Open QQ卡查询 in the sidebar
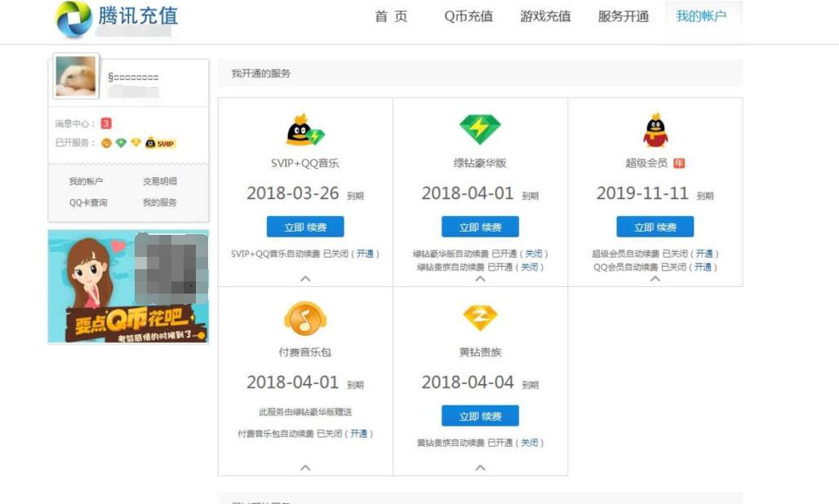Viewport: 839px width, 504px height. (x=88, y=202)
